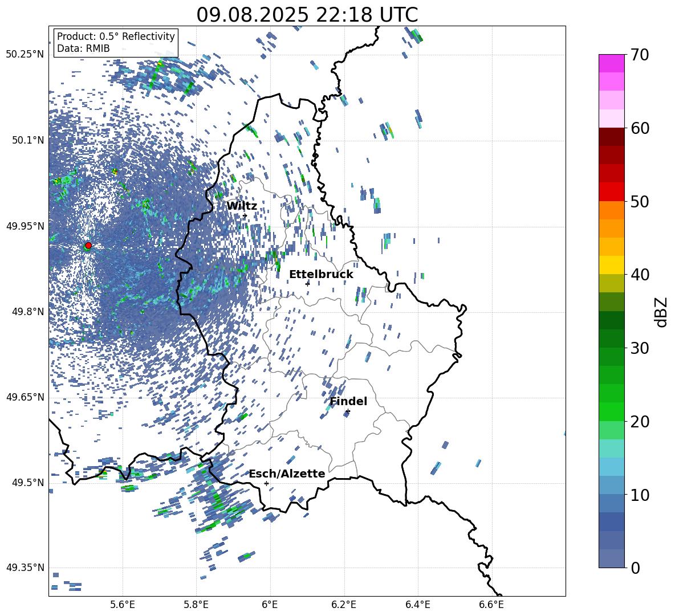Click the colorbar 0 tick label
Image resolution: width=675 pixels, height=616 pixels.
tap(635, 568)
